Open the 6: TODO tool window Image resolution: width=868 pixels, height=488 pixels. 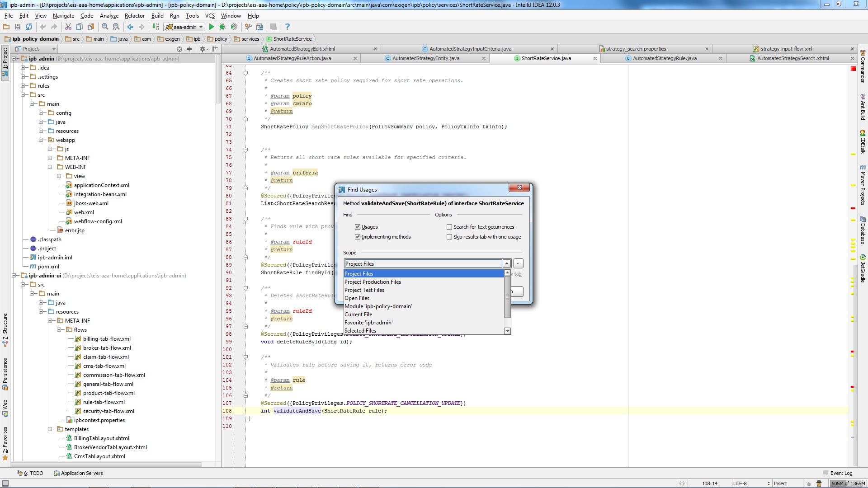pyautogui.click(x=30, y=473)
